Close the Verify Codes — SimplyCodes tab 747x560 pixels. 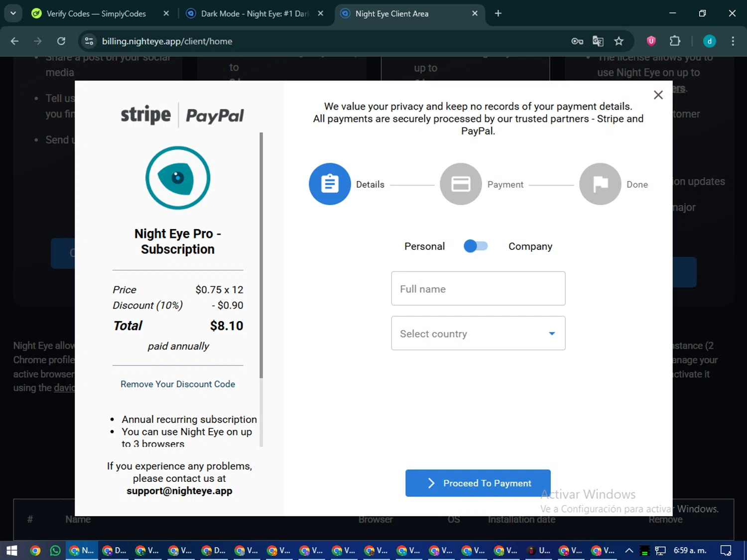(166, 13)
